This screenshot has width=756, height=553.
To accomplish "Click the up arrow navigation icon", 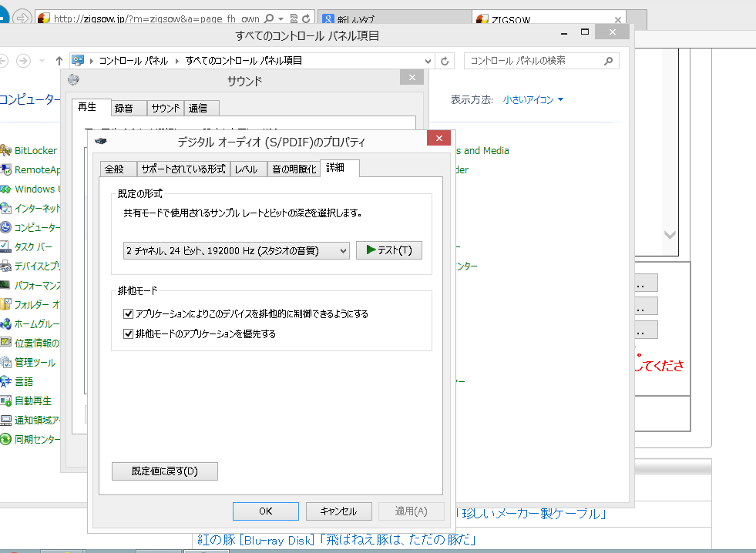I will click(60, 61).
